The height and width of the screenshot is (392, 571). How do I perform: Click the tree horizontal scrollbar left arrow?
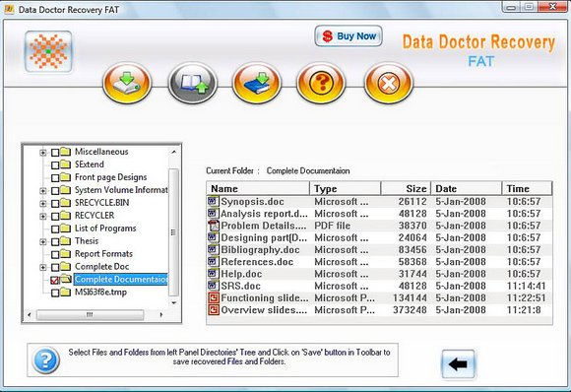(30, 314)
